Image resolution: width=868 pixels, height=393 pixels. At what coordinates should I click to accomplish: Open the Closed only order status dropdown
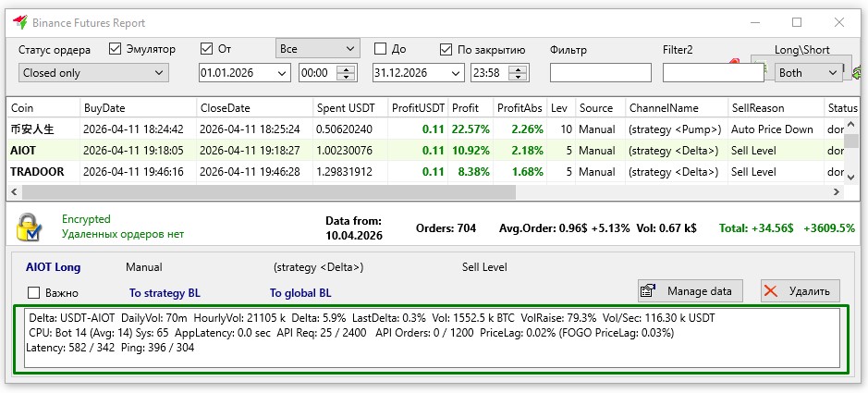point(92,73)
